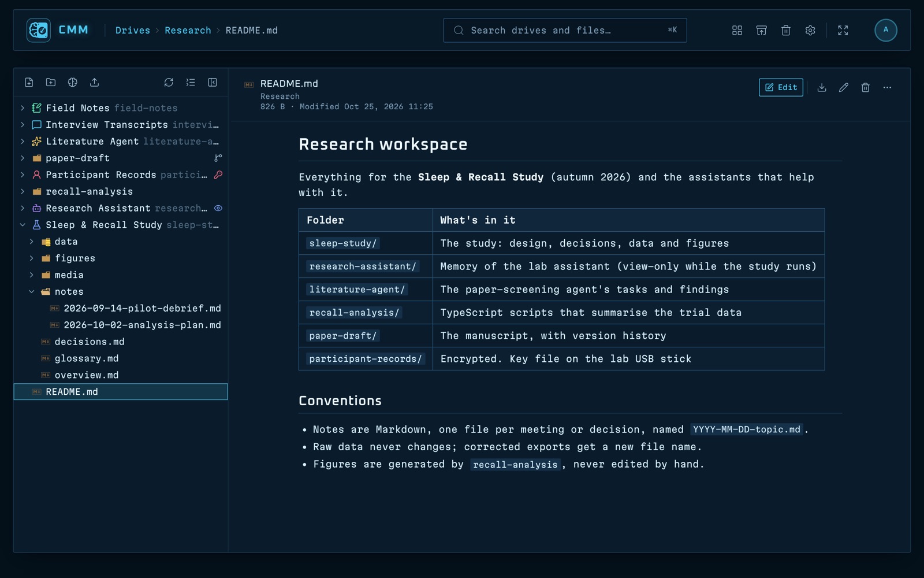This screenshot has height=578, width=924.
Task: Refresh the file tree
Action: click(x=169, y=83)
